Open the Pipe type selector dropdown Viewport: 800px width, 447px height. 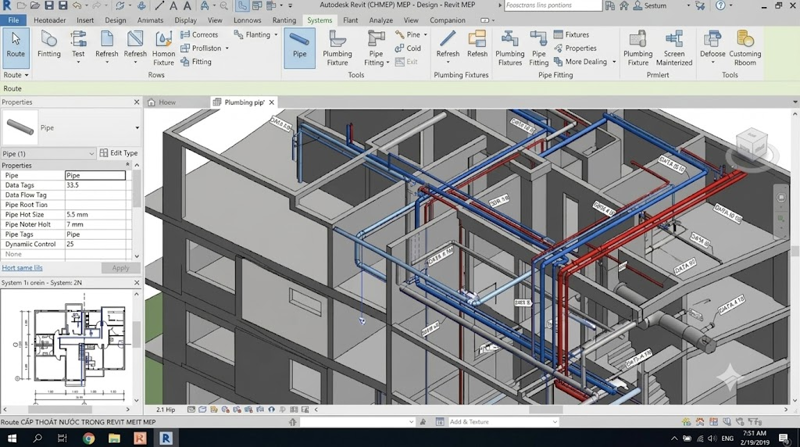pyautogui.click(x=137, y=128)
